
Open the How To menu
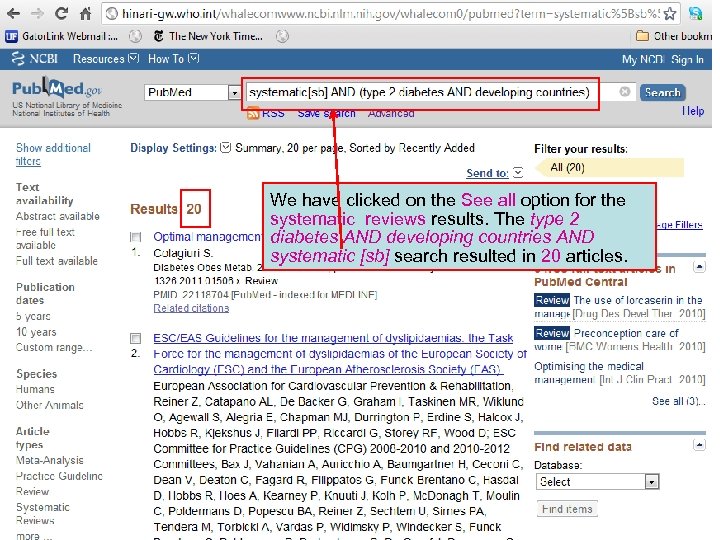point(173,59)
